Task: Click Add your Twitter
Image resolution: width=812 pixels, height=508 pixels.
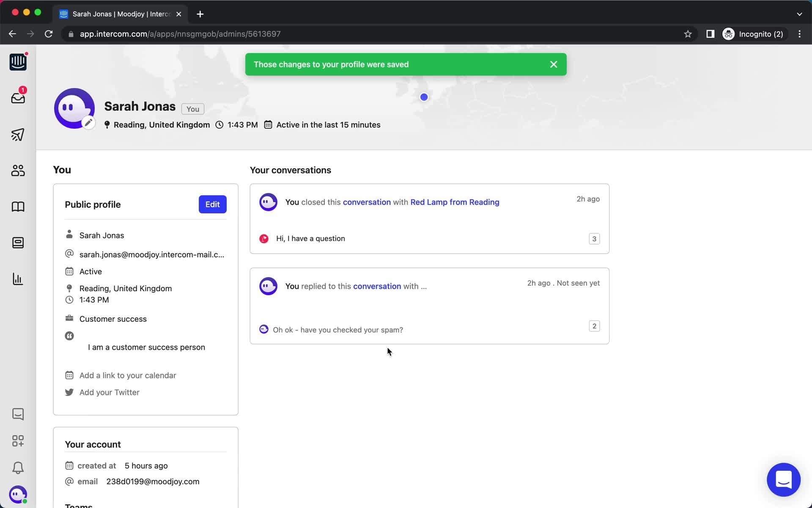Action: click(x=110, y=392)
